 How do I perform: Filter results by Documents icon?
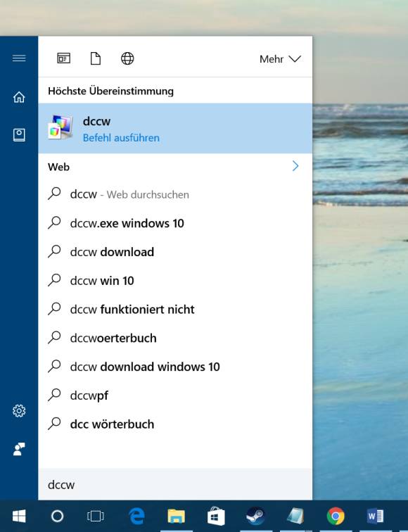click(x=96, y=58)
